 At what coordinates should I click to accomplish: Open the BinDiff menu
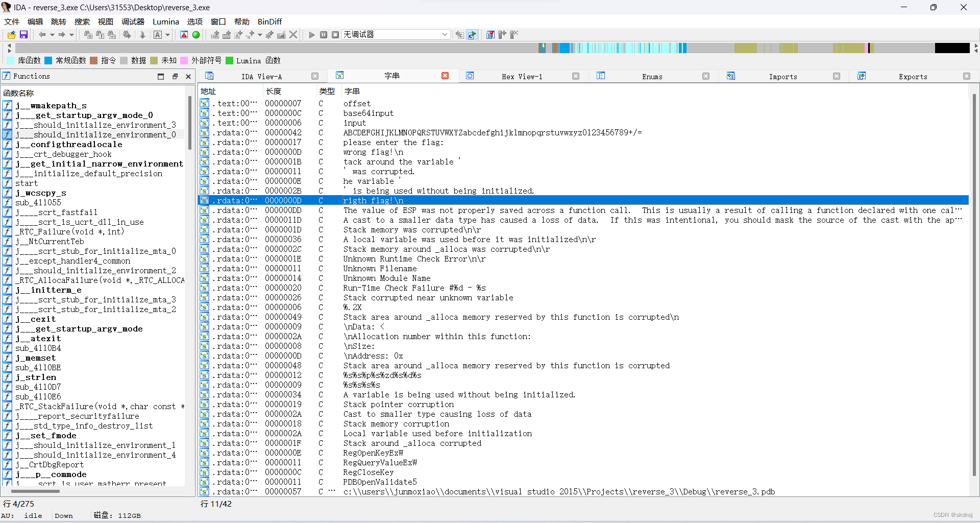[x=269, y=21]
